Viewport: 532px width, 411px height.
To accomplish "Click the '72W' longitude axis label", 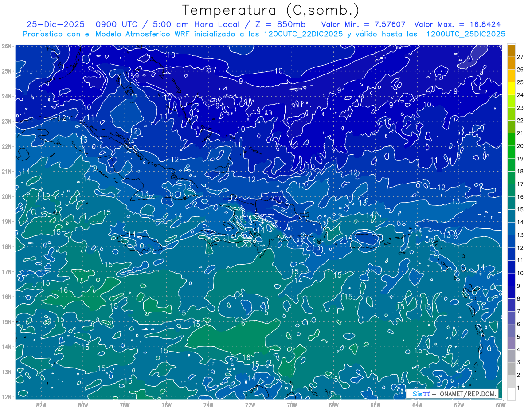I will click(250, 405).
